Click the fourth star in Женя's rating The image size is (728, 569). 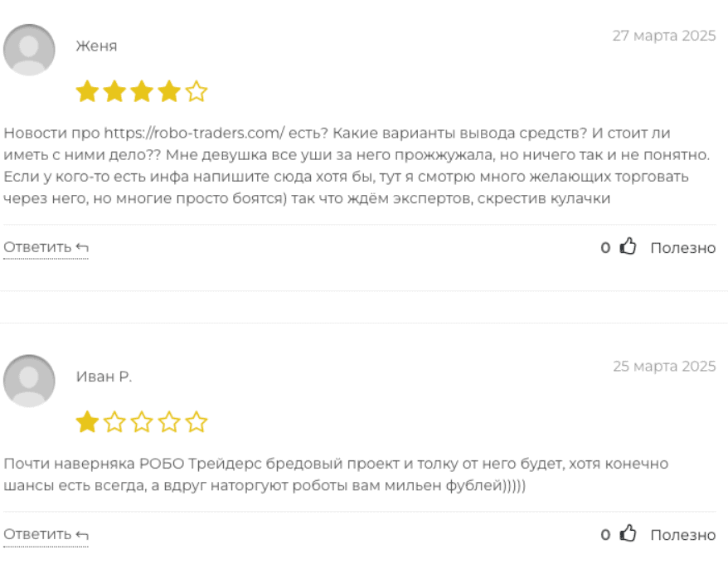(x=169, y=91)
